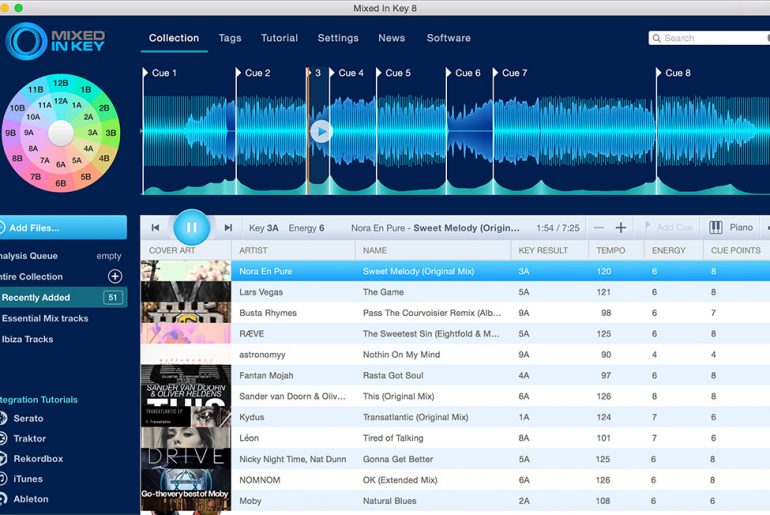The image size is (770, 515).
Task: Pause playback with the round pause button
Action: (192, 228)
